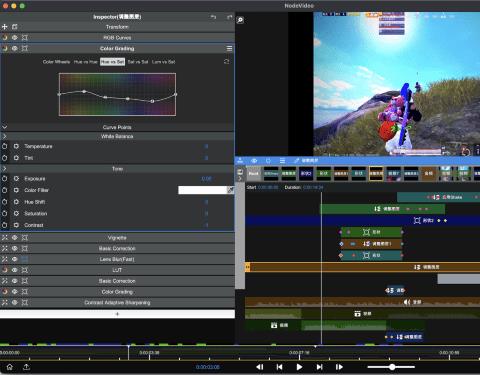Hide the Vignette effect
The image size is (480, 375).
(x=15, y=238)
